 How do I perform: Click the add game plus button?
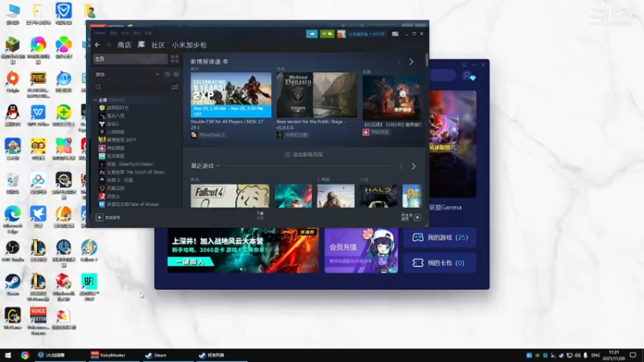99,217
